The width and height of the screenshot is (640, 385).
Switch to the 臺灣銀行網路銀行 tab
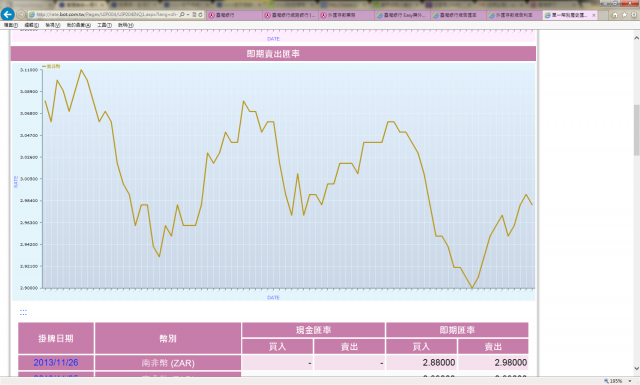tap(290, 15)
